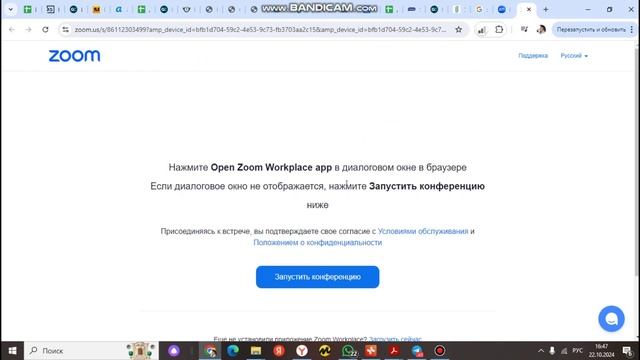
Task: Open Bandicam recorder from the taskbar
Action: click(x=440, y=351)
